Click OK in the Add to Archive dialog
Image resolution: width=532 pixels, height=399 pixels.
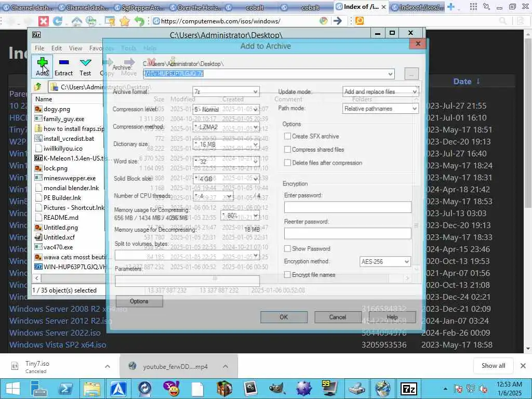pyautogui.click(x=284, y=317)
